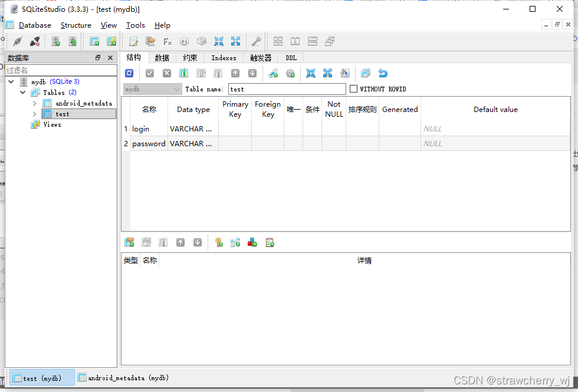Select the password column row
Viewport: 578px width, 392px height.
[x=347, y=144]
